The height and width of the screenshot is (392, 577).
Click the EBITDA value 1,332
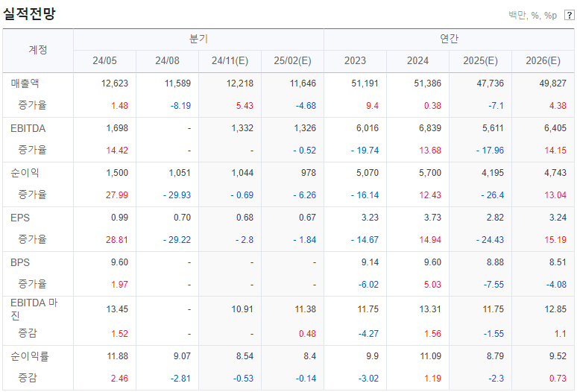pos(242,128)
